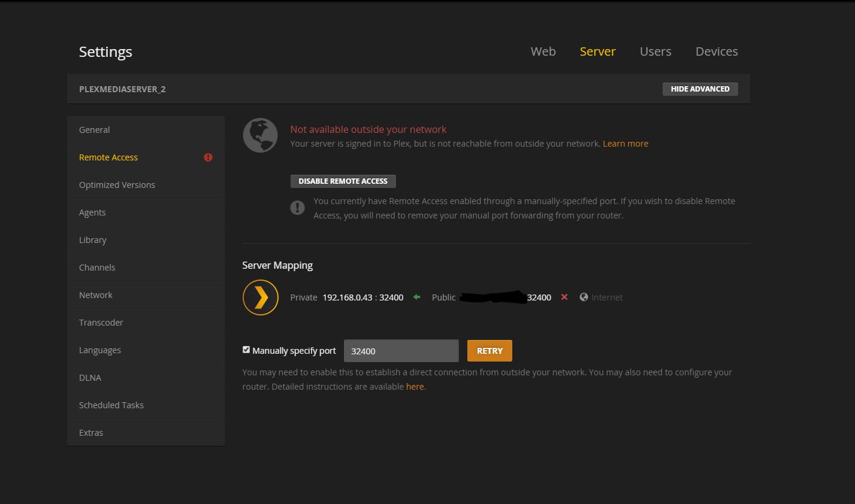Open the DLNA settings section
855x504 pixels.
[146, 378]
